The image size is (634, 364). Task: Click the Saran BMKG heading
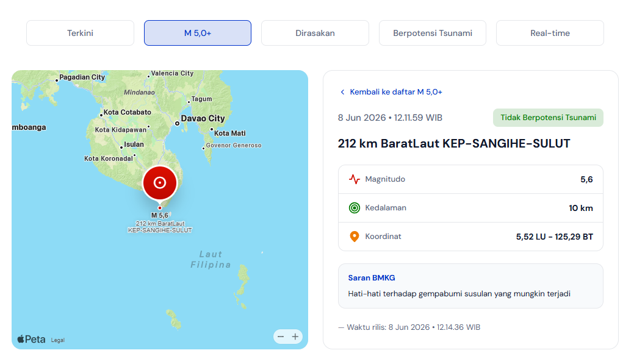tap(372, 278)
